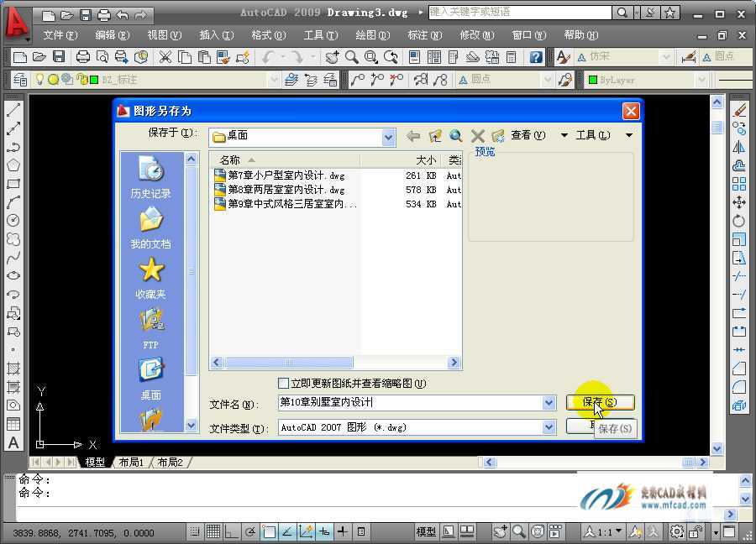The image size is (756, 544).
Task: Click the AutoCAD application menu logo
Action: click(17, 24)
